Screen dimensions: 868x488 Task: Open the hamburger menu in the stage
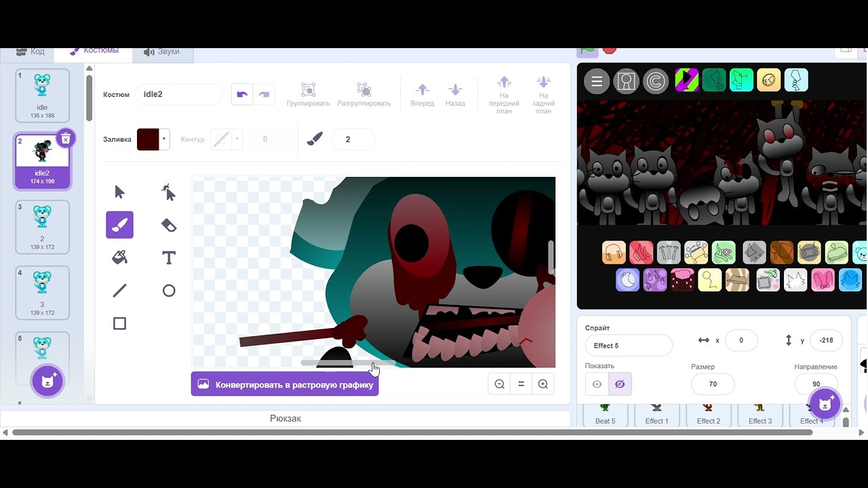pos(597,82)
